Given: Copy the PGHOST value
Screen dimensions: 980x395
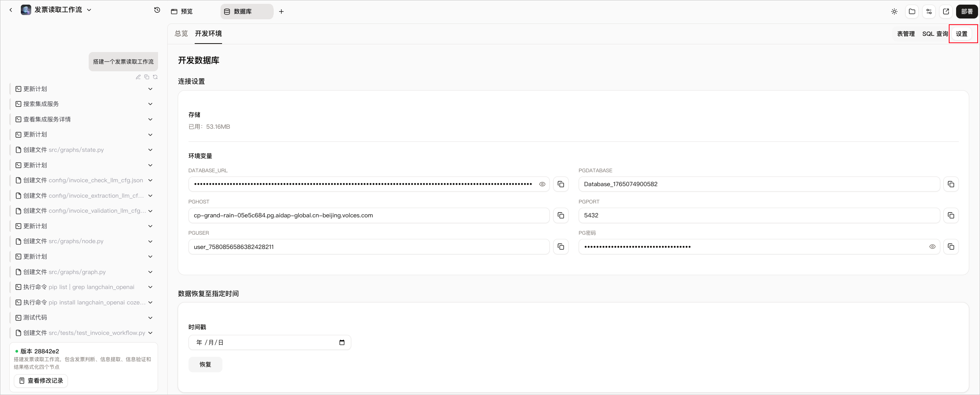Looking at the screenshot, I should click(561, 215).
